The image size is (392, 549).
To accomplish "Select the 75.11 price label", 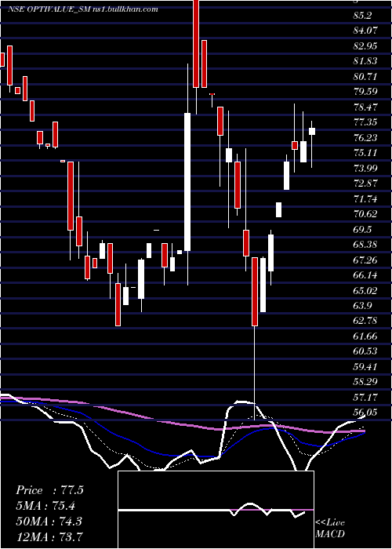I will click(x=365, y=153).
